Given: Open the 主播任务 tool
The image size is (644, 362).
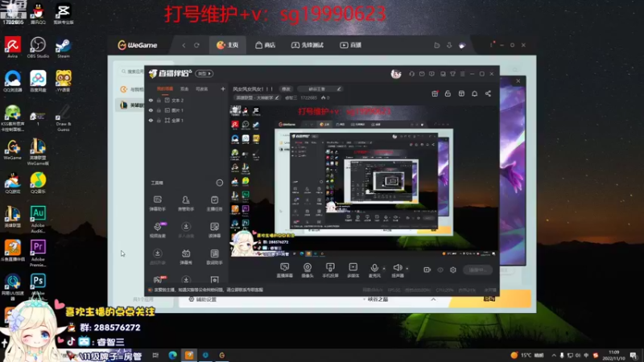Looking at the screenshot, I should tap(214, 204).
